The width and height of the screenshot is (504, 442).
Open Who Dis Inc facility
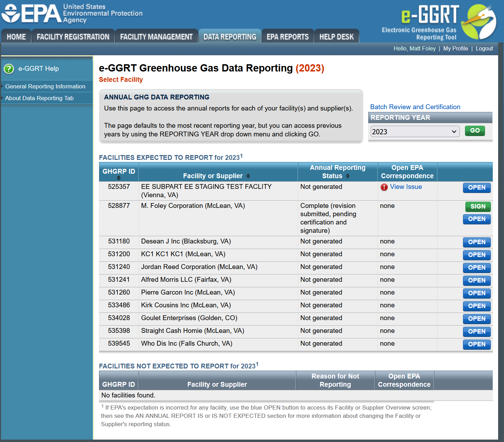click(x=477, y=344)
